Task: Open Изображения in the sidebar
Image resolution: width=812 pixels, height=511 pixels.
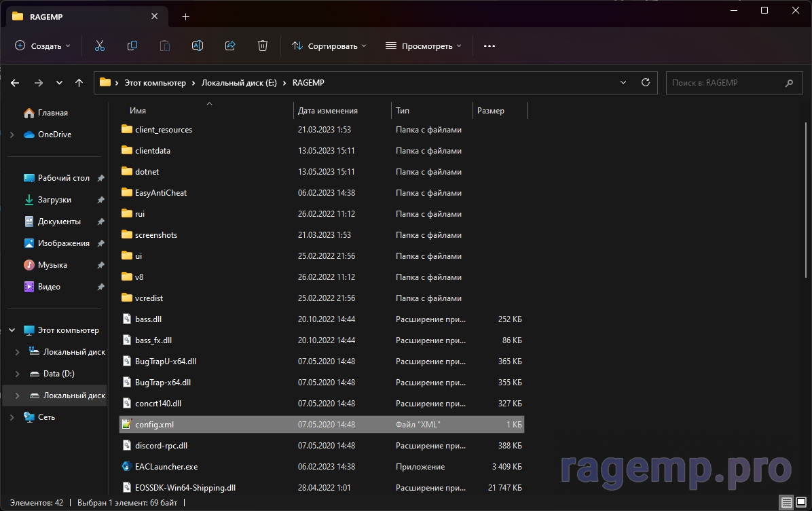Action: pyautogui.click(x=63, y=243)
